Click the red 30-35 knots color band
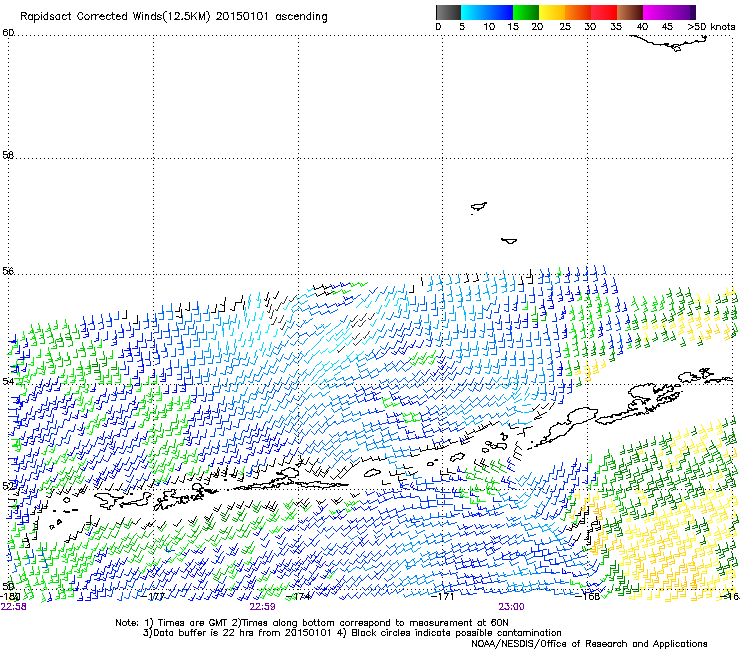740x650 pixels. coord(604,12)
